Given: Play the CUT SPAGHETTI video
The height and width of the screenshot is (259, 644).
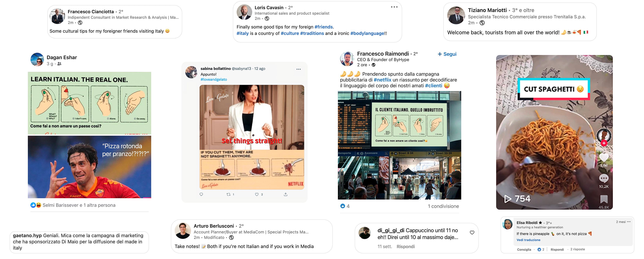Looking at the screenshot, I should point(507,199).
